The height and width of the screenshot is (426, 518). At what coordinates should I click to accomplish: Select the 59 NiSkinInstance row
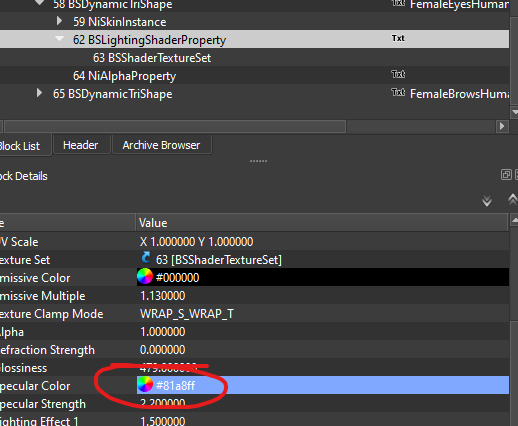coord(254,22)
